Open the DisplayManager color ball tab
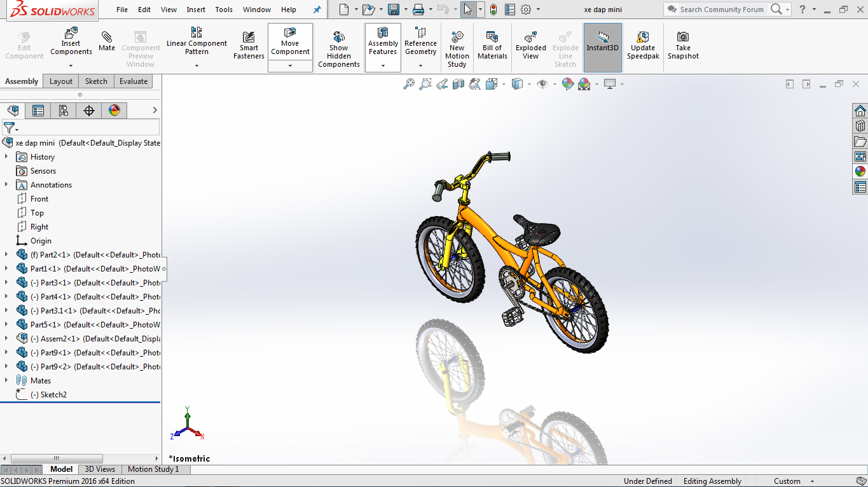 pos(114,111)
